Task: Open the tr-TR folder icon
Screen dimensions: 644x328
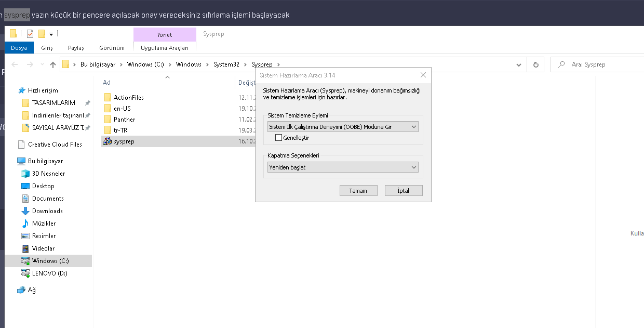Action: (x=108, y=130)
